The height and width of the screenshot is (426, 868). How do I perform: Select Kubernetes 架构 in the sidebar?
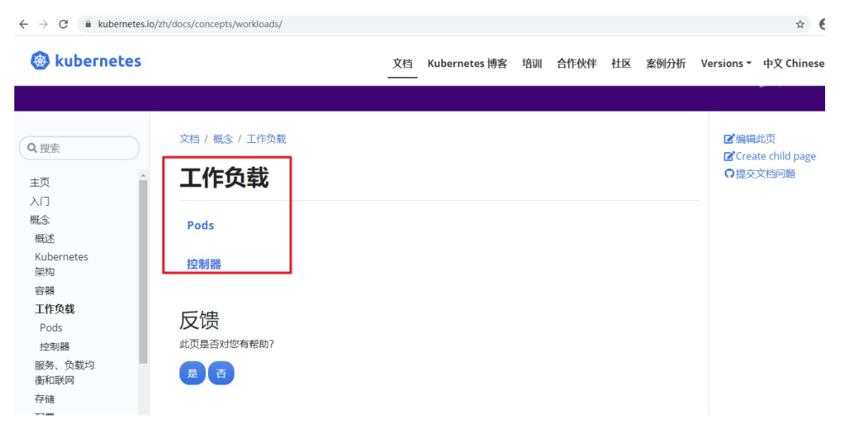point(61,264)
